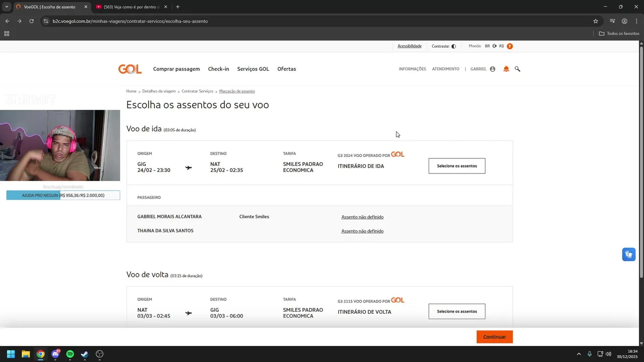Open ATENDIMENTO in the header
644x362 pixels.
click(446, 69)
